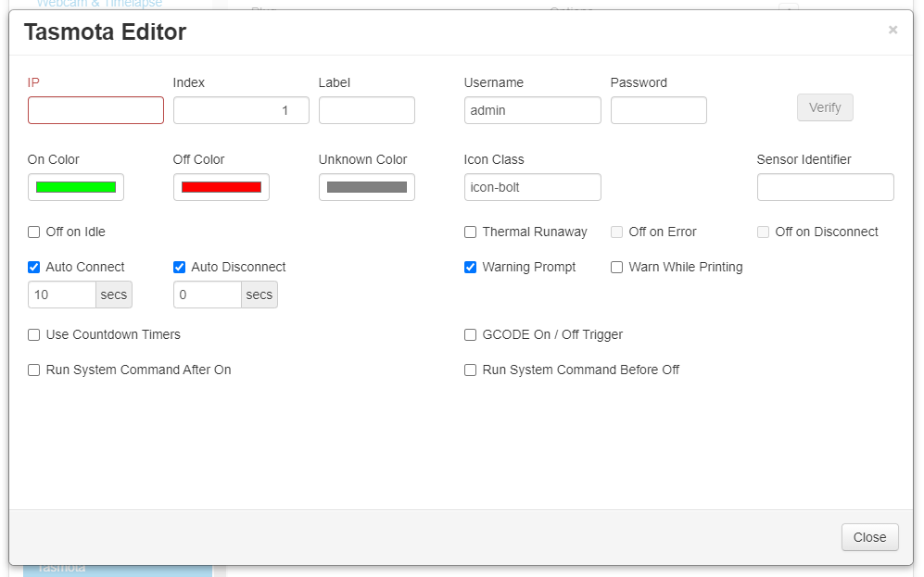
Task: Click the secs label beside Auto Disconnect delay
Action: (259, 295)
